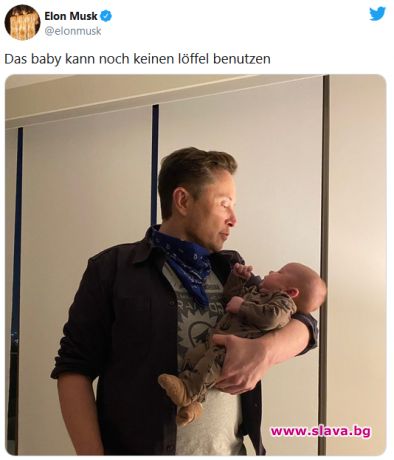Open the round profile avatar picture
Screen dimensions: 394x460
pos(22,23)
